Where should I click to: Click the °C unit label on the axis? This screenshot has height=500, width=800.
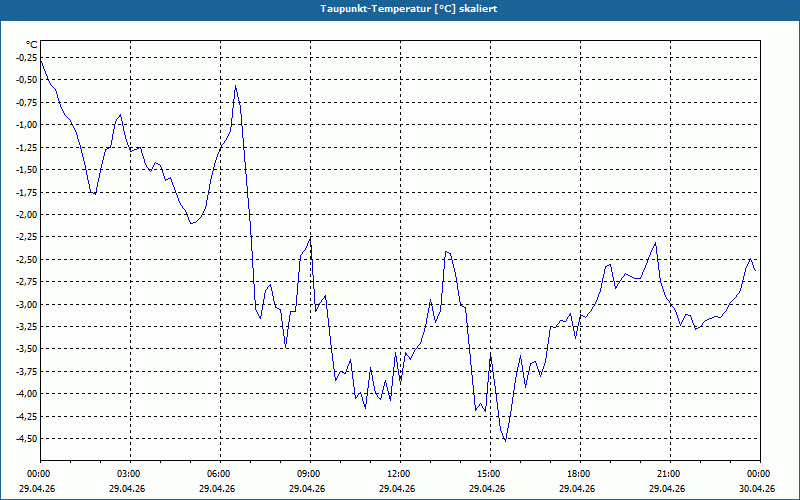[x=32, y=45]
